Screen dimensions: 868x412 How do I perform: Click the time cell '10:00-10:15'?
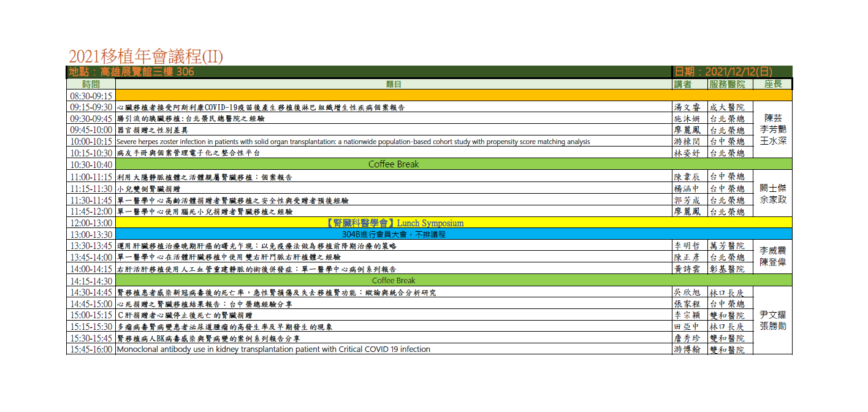(x=91, y=141)
